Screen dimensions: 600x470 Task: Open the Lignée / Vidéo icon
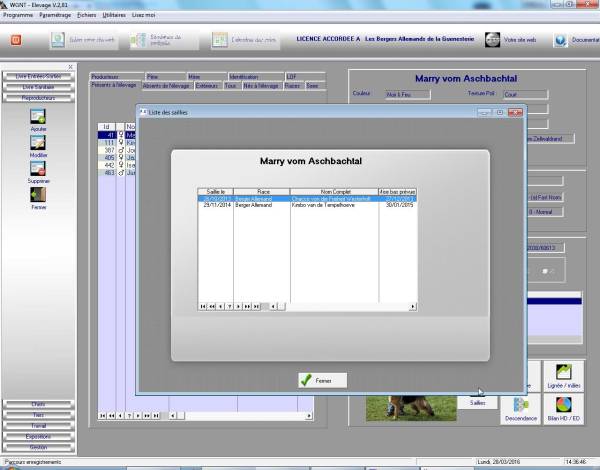click(x=567, y=374)
